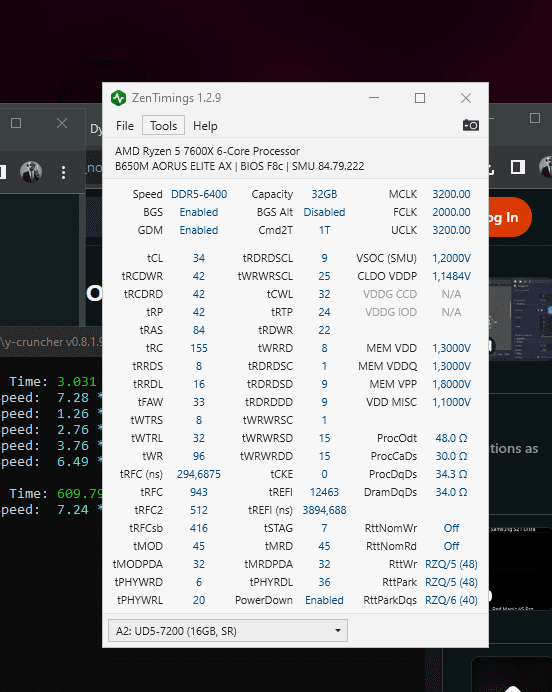Expand the A2: UD5-7200 module dropdown
This screenshot has width=552, height=692.
pyautogui.click(x=228, y=631)
